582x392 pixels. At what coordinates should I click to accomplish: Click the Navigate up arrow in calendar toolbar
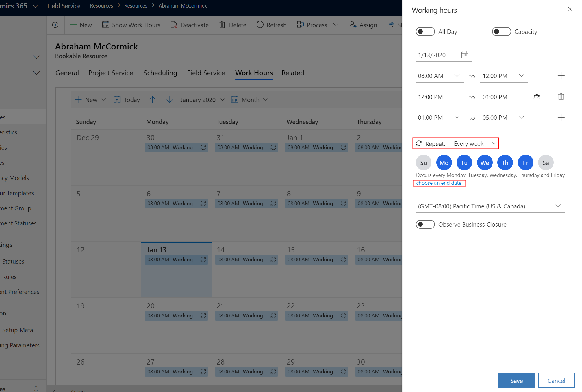coord(153,99)
